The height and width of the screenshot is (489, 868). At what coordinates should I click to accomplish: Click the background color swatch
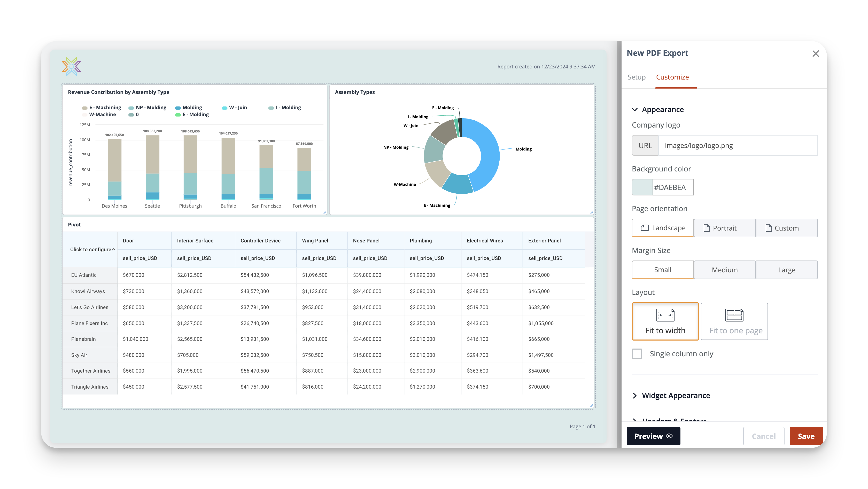pyautogui.click(x=642, y=187)
